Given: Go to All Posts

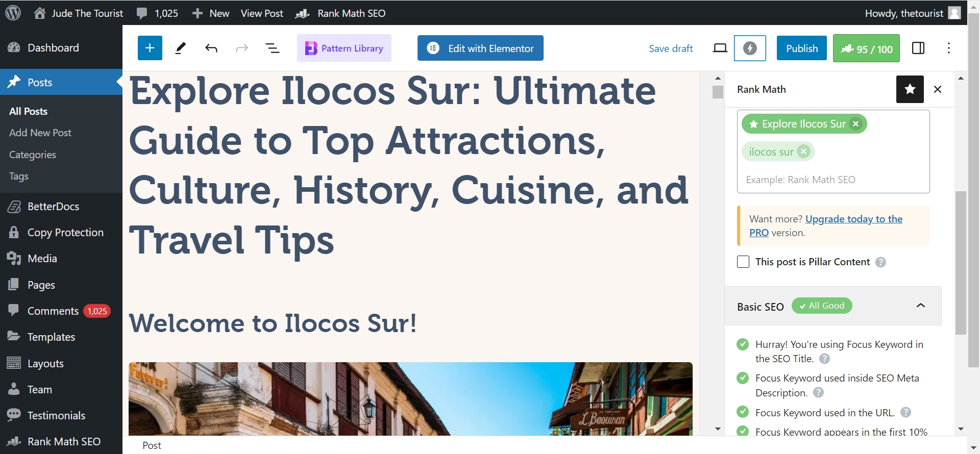Looking at the screenshot, I should click(29, 111).
